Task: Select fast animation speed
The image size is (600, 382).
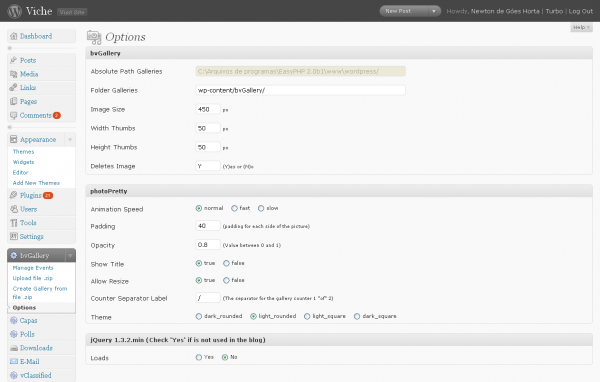Action: [x=234, y=208]
